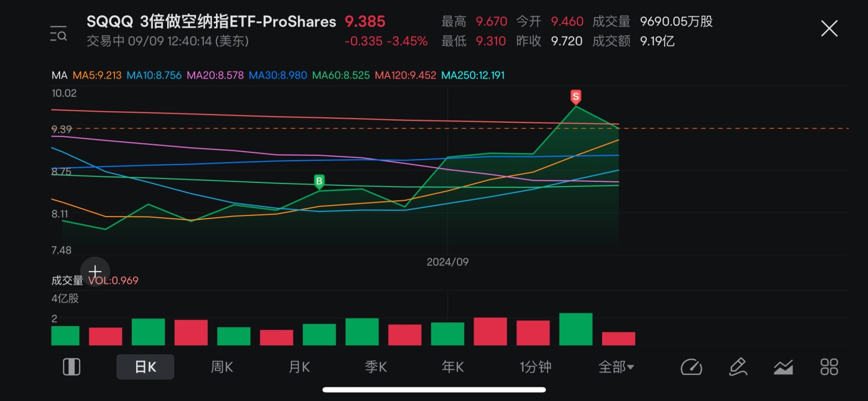This screenshot has width=868, height=401.
Task: Click the MA30:8.980 indicator label
Action: 278,75
